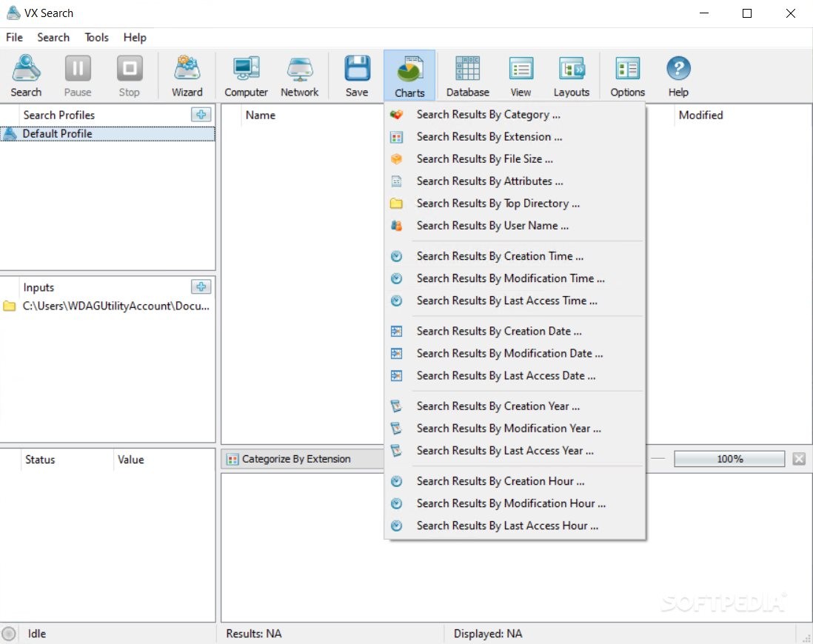Open the Help menu in menu bar
This screenshot has width=813, height=644.
135,37
